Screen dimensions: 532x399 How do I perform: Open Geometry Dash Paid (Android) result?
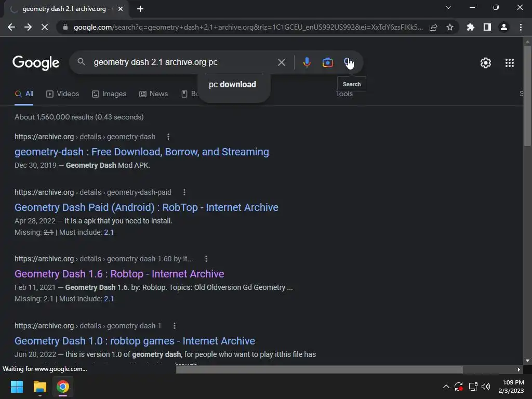[x=146, y=207]
